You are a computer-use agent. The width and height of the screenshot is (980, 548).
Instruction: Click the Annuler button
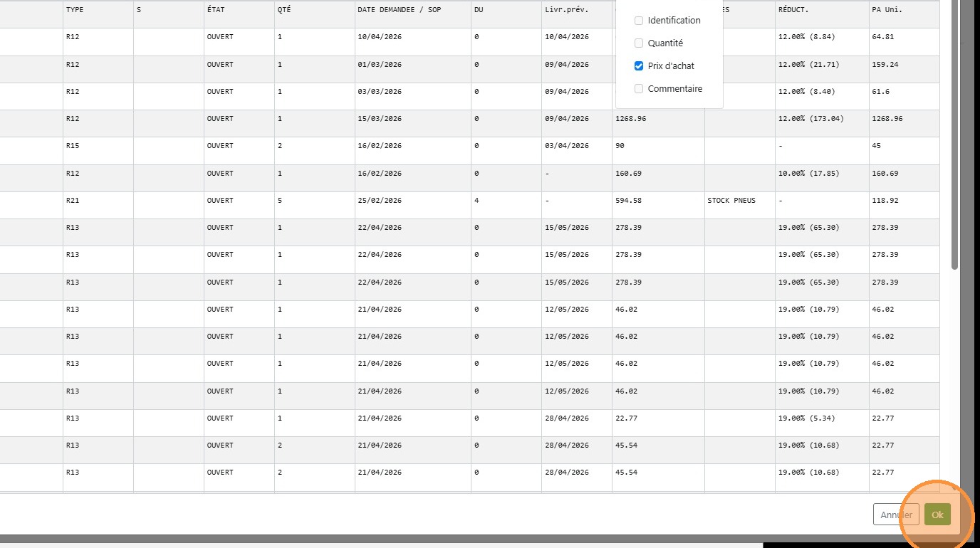tap(896, 515)
